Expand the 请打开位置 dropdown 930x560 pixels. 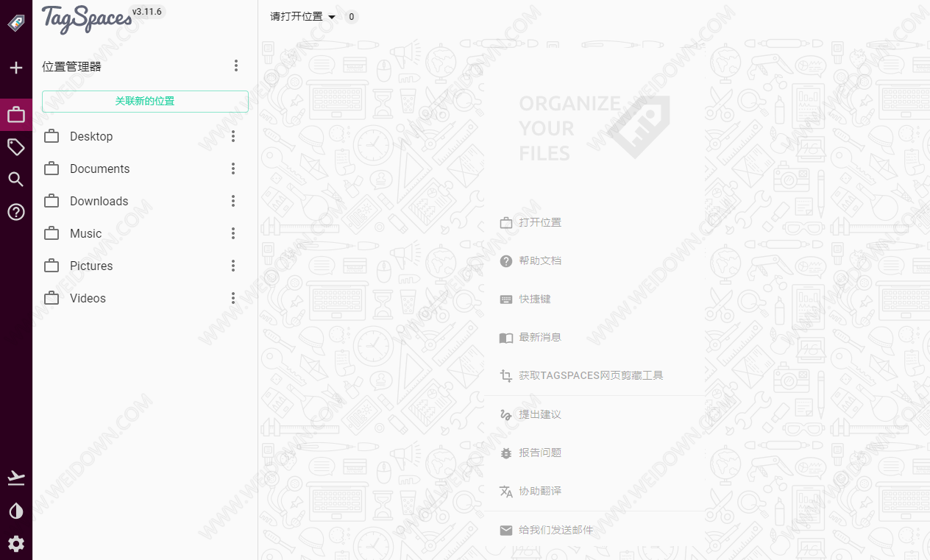tap(303, 16)
